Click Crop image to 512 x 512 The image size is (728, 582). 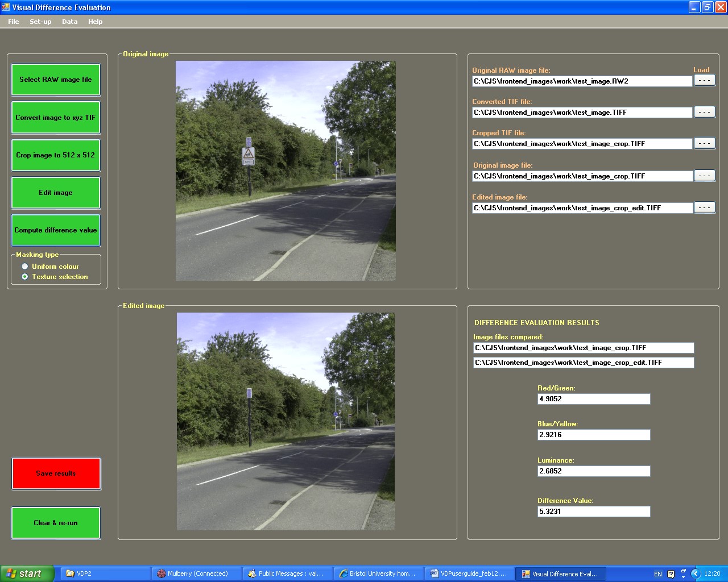tap(56, 155)
